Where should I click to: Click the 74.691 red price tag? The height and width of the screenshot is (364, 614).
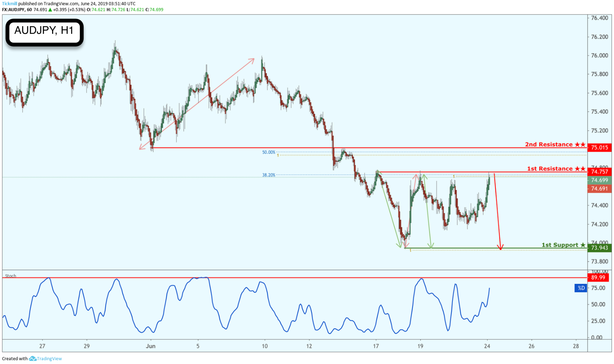[x=599, y=188]
